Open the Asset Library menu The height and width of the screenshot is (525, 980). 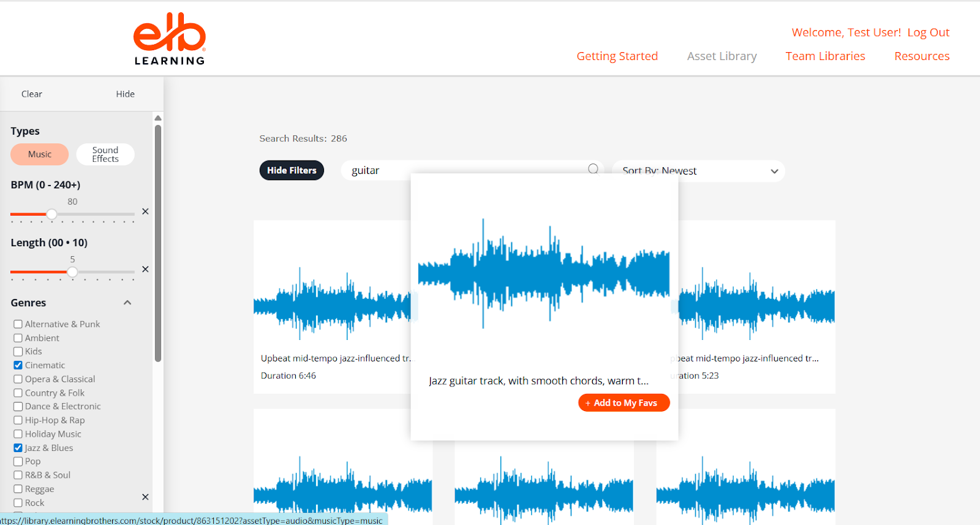(x=722, y=56)
